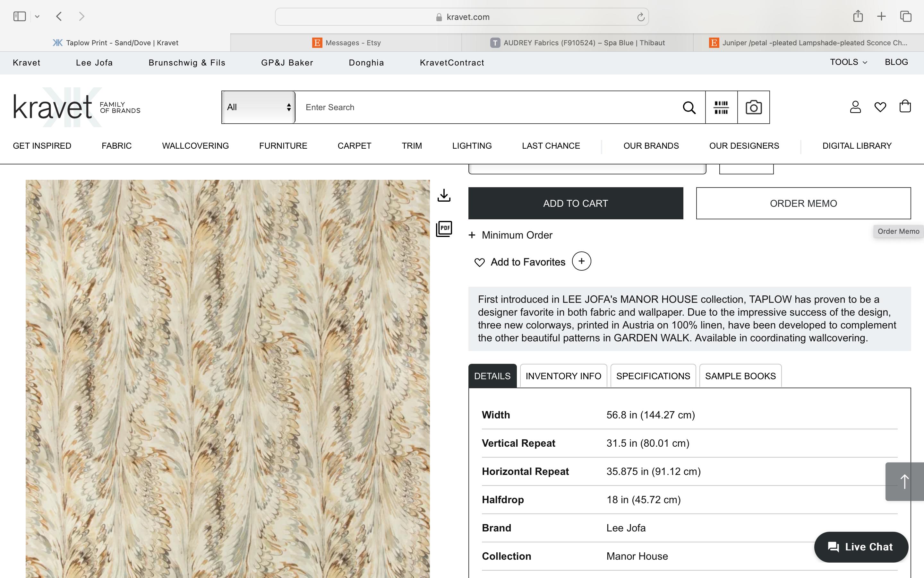Open the LIGHTING menu

coord(472,146)
